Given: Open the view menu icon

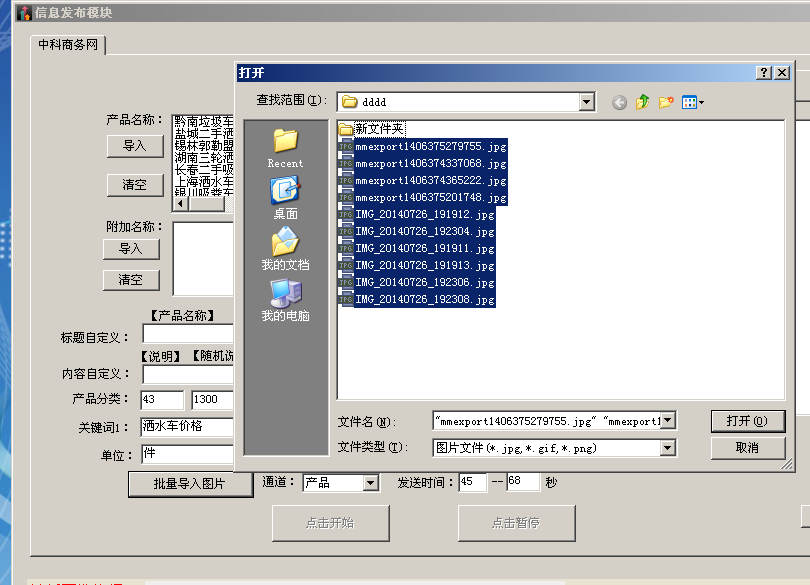Looking at the screenshot, I should coord(692,102).
